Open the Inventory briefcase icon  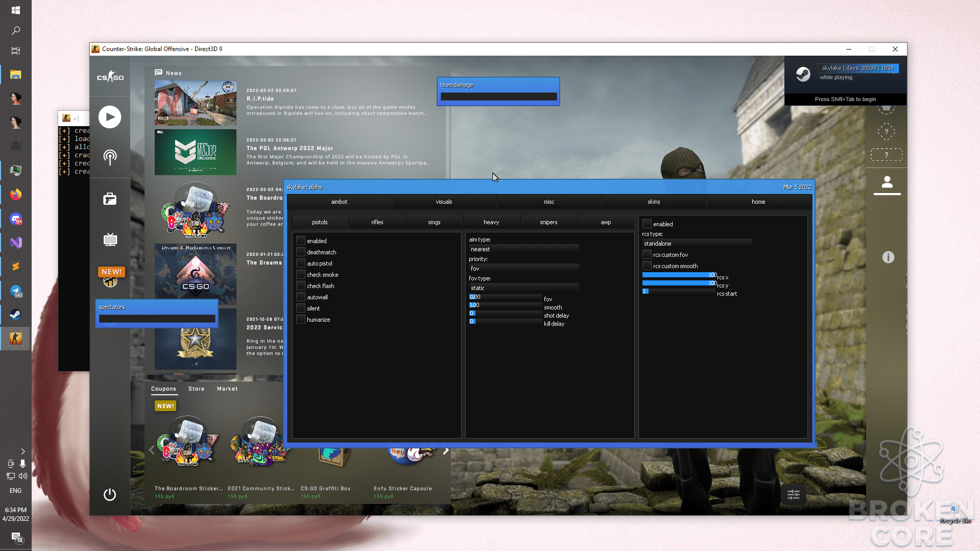[x=110, y=199]
